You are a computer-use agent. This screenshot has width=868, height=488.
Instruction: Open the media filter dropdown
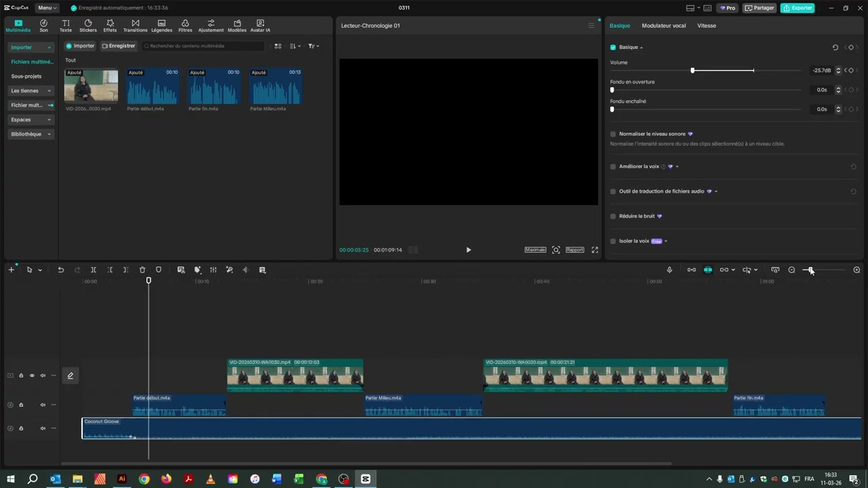[x=313, y=46]
